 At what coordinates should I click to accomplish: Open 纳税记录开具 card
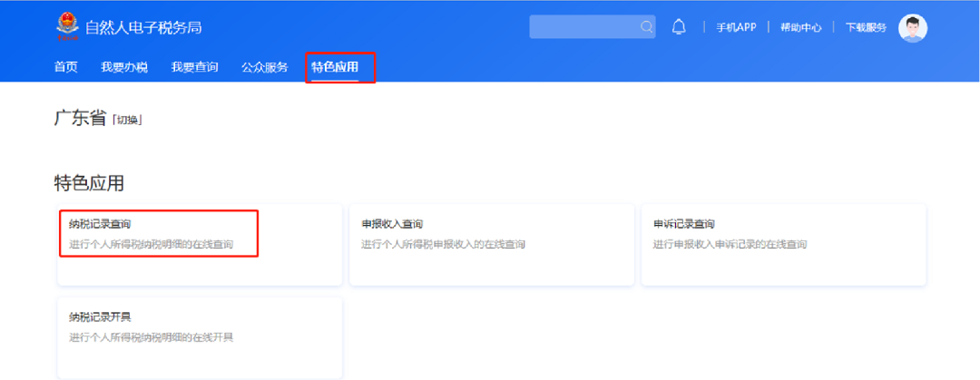(200, 337)
